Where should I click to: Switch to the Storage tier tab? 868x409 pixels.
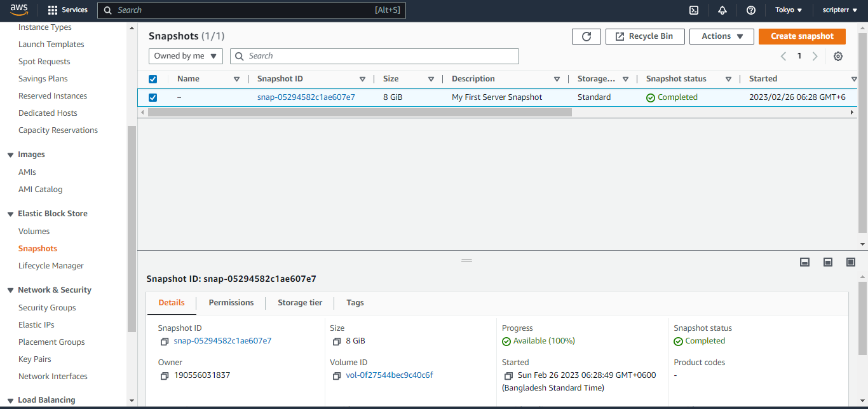pos(300,303)
